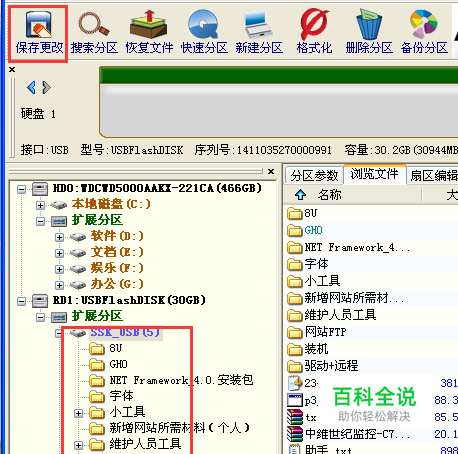The width and height of the screenshot is (458, 454).
Task: Click the 保存更改 save changes icon
Action: coord(39,33)
